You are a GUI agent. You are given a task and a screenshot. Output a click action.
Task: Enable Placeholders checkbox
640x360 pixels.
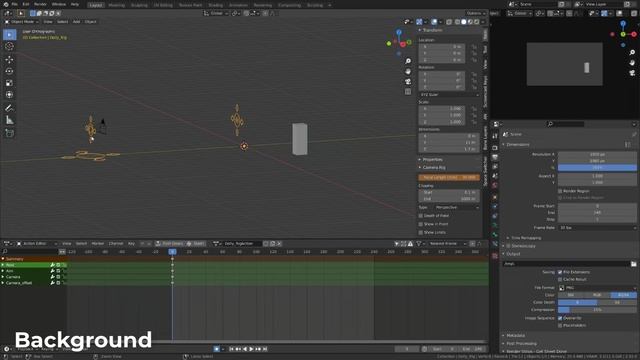tap(560, 325)
